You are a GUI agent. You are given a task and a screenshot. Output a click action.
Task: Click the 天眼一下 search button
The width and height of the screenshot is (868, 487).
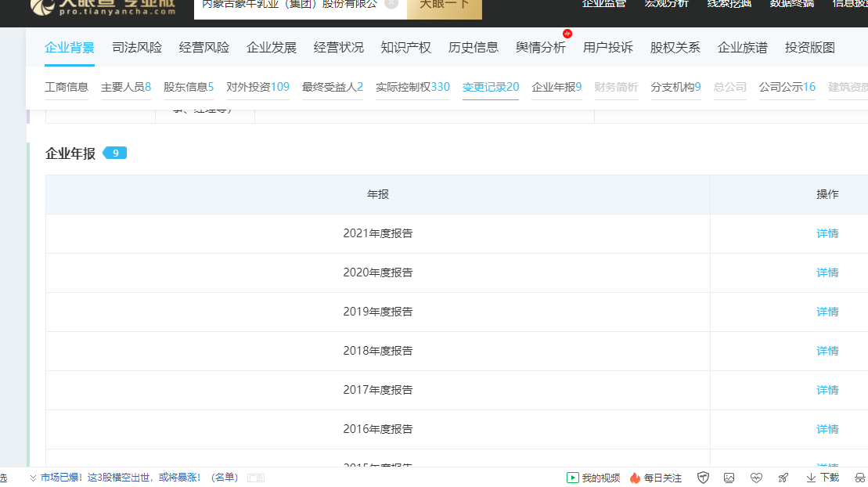coord(445,6)
